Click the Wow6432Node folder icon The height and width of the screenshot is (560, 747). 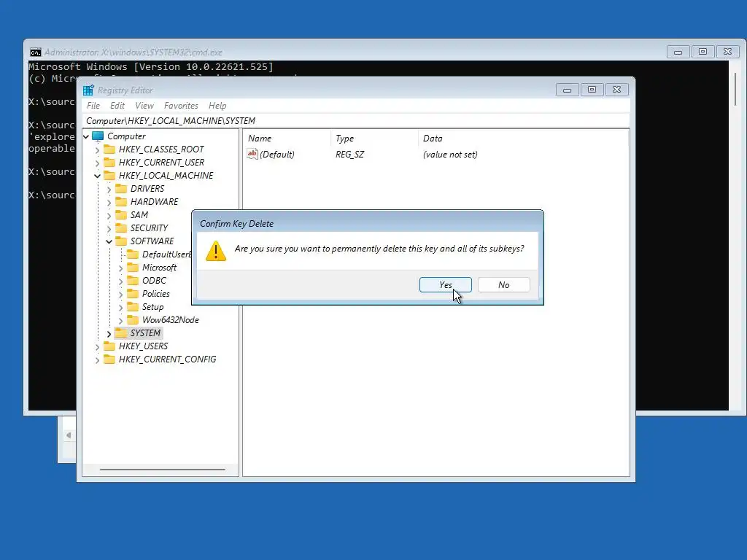click(133, 319)
